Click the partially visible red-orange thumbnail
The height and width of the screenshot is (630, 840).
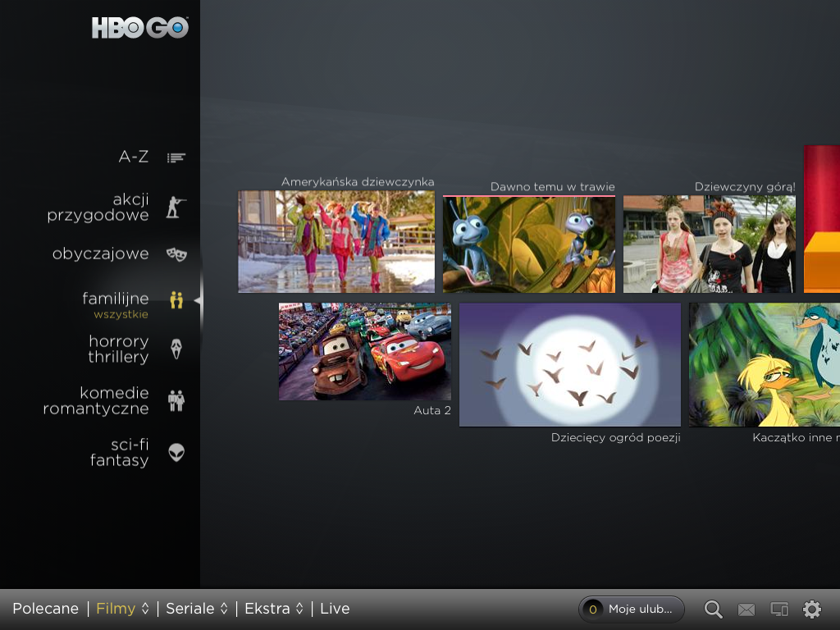pyautogui.click(x=822, y=219)
